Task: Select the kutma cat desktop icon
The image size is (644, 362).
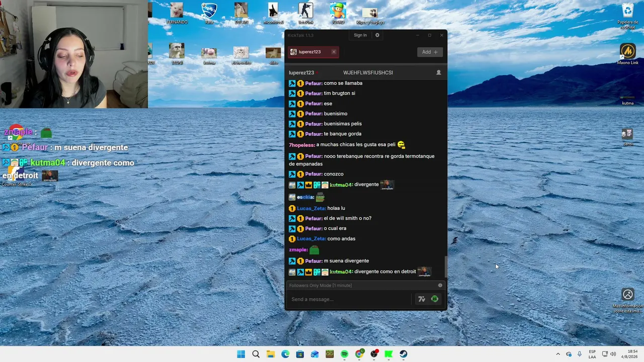Action: click(209, 56)
